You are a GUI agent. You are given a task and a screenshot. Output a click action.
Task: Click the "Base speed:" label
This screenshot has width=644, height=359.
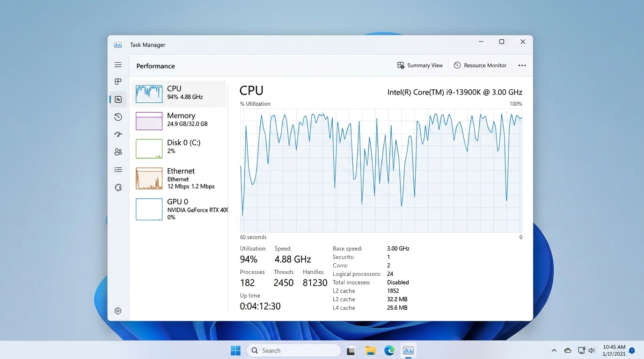[347, 249]
